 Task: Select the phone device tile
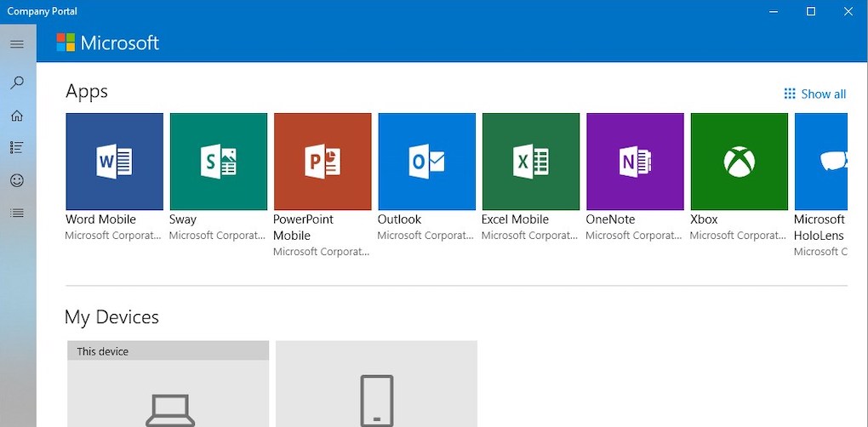pos(376,387)
